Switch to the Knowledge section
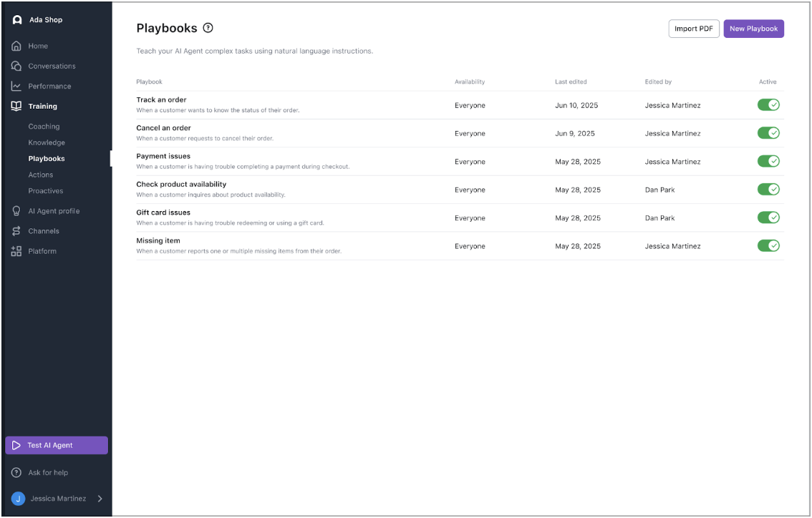The width and height of the screenshot is (812, 518). click(x=45, y=142)
